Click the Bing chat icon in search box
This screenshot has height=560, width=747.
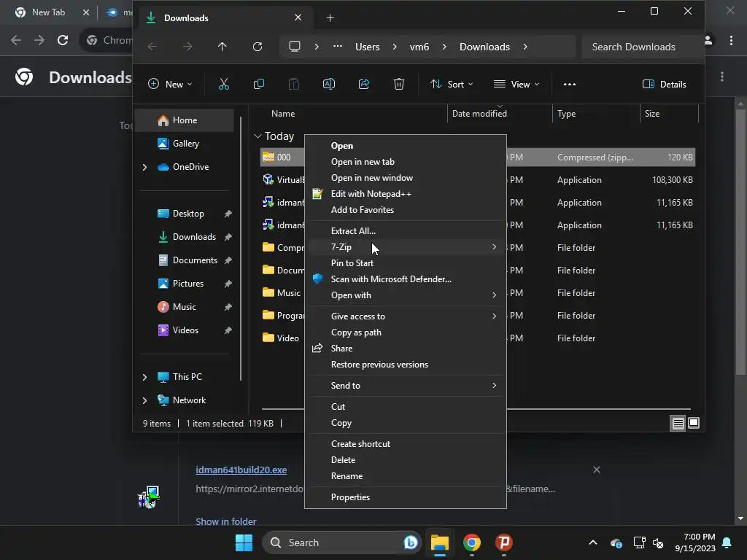coord(410,542)
